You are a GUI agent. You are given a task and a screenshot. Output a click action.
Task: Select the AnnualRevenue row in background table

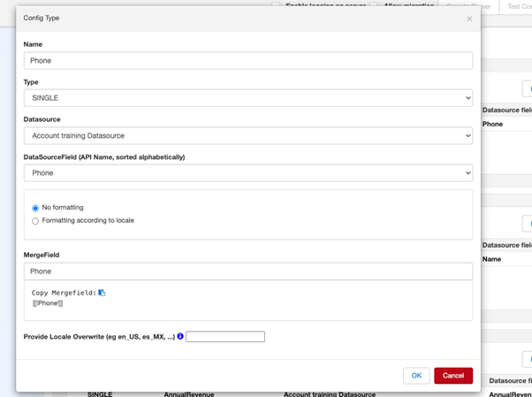[x=189, y=393]
